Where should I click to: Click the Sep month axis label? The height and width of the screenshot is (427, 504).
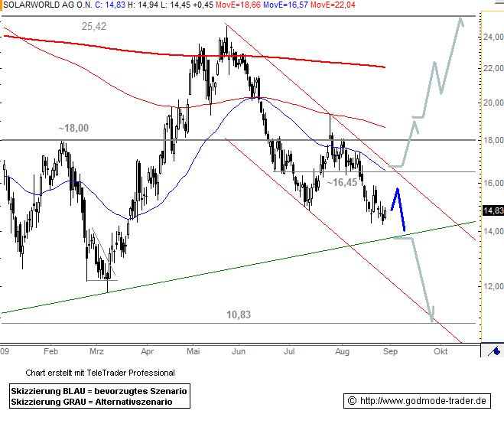(390, 351)
